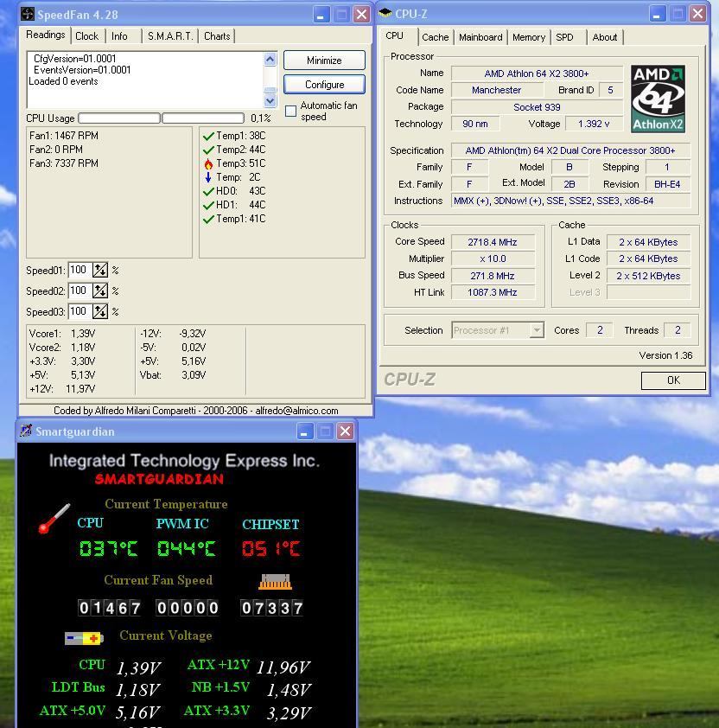Click the Speed01 value field
The width and height of the screenshot is (719, 728).
(80, 270)
